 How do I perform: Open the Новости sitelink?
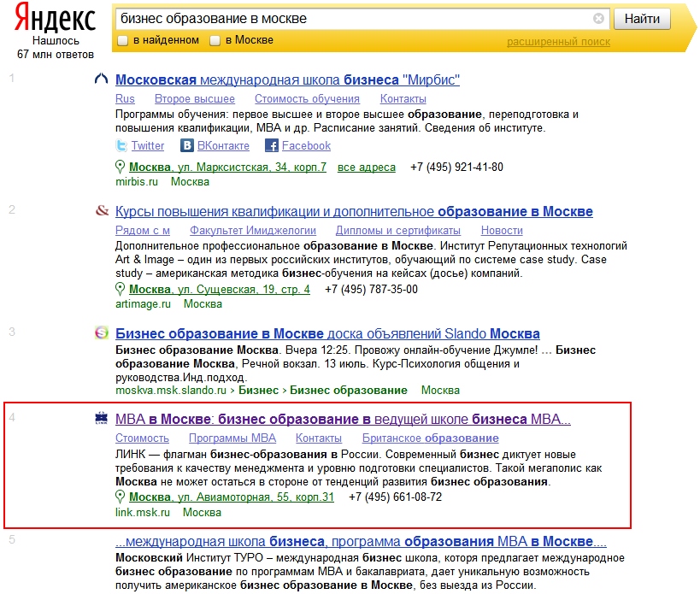[x=502, y=230]
